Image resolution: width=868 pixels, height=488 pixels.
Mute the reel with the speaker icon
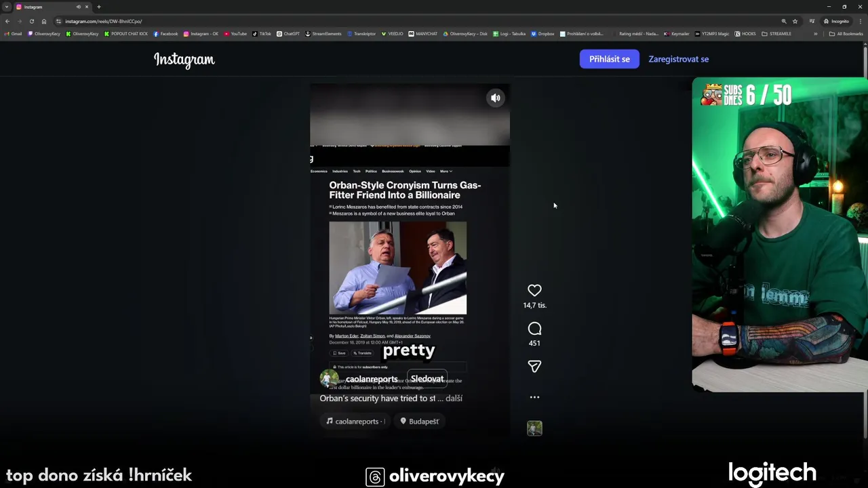(x=496, y=98)
